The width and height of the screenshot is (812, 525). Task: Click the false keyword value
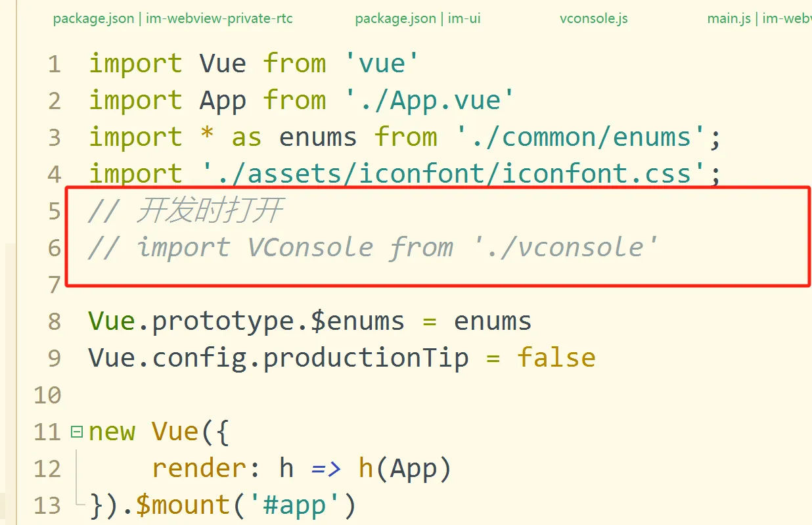556,358
